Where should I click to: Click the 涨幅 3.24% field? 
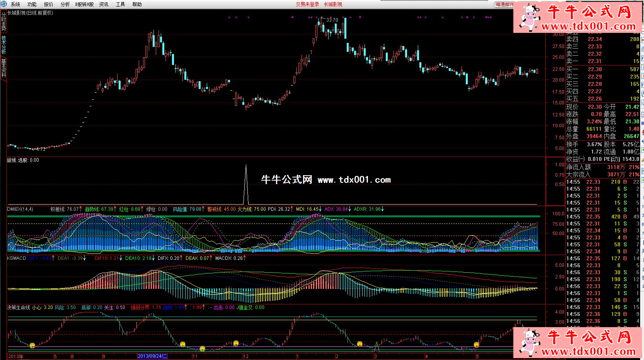(584, 121)
